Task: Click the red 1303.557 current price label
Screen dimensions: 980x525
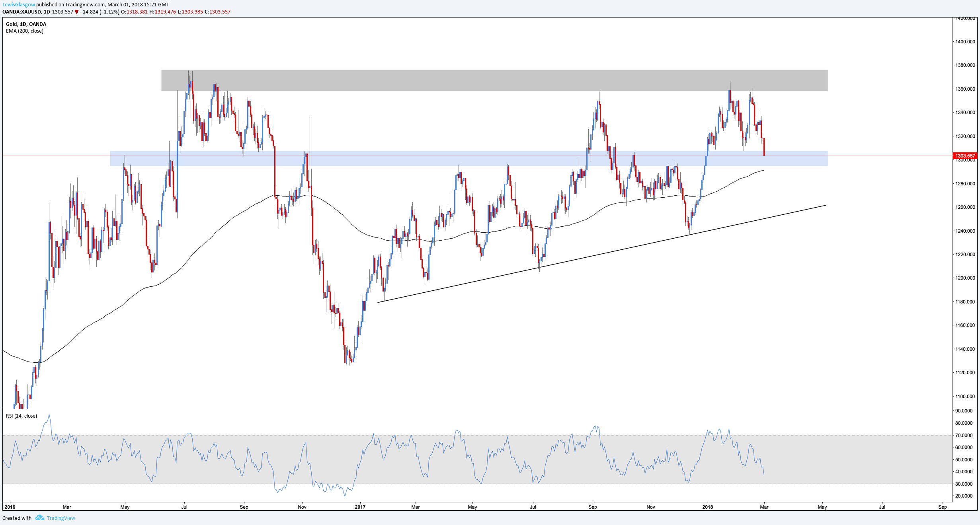Action: [x=965, y=156]
